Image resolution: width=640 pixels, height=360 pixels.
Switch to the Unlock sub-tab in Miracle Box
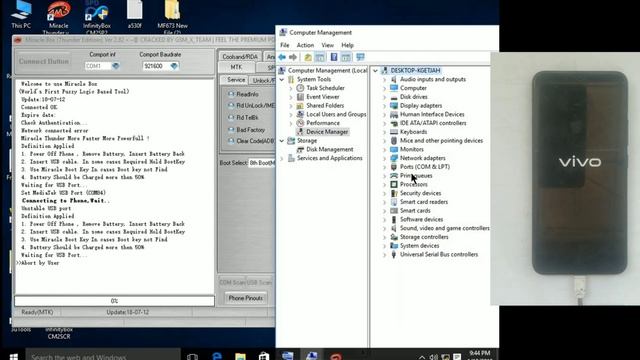(x=263, y=80)
